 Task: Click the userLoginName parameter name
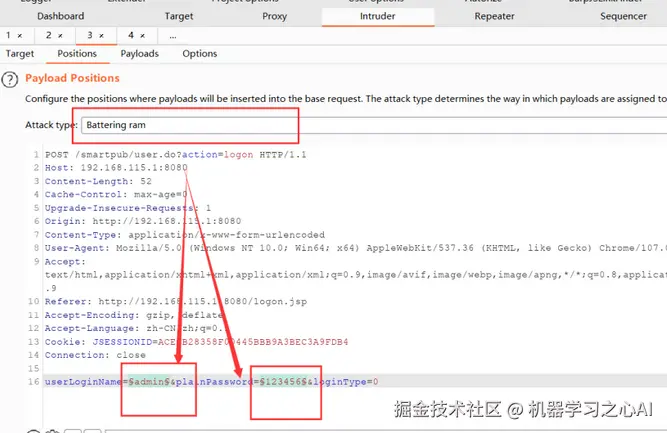(x=83, y=382)
